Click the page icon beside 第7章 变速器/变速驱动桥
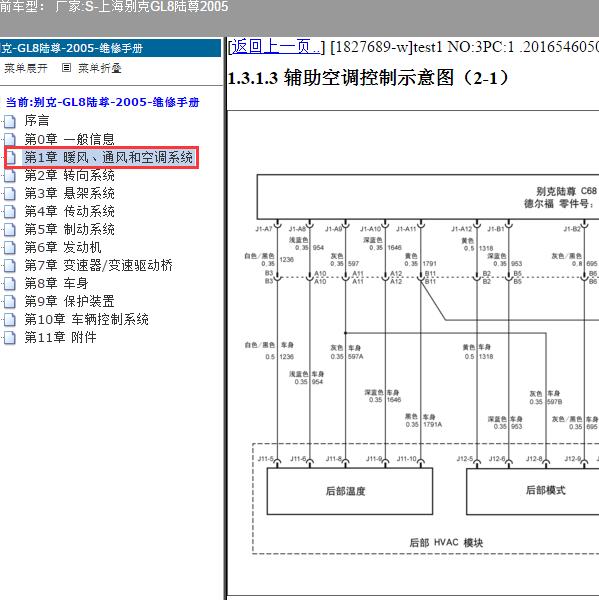Viewport: 599px width, 600px height. pyautogui.click(x=10, y=266)
